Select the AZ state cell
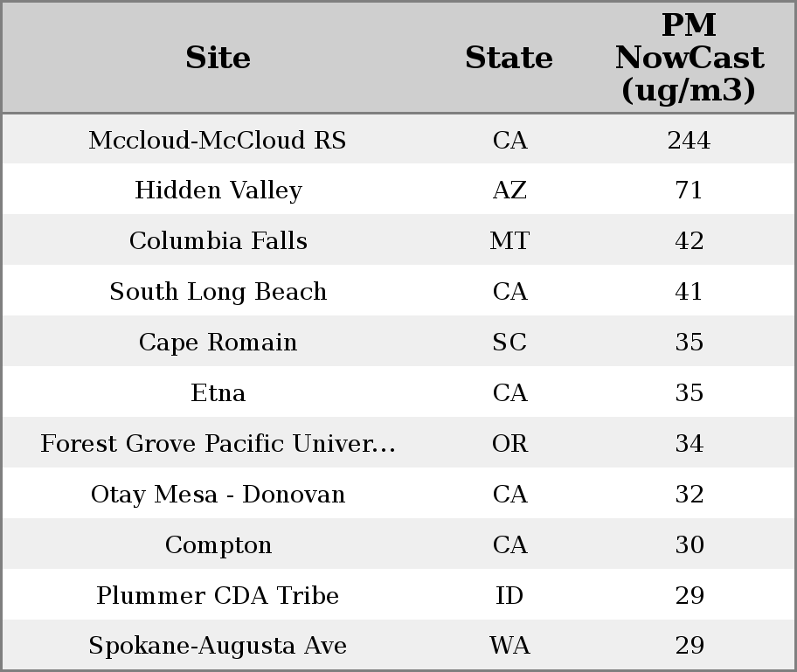Viewport: 797px width, 672px height. [x=509, y=191]
